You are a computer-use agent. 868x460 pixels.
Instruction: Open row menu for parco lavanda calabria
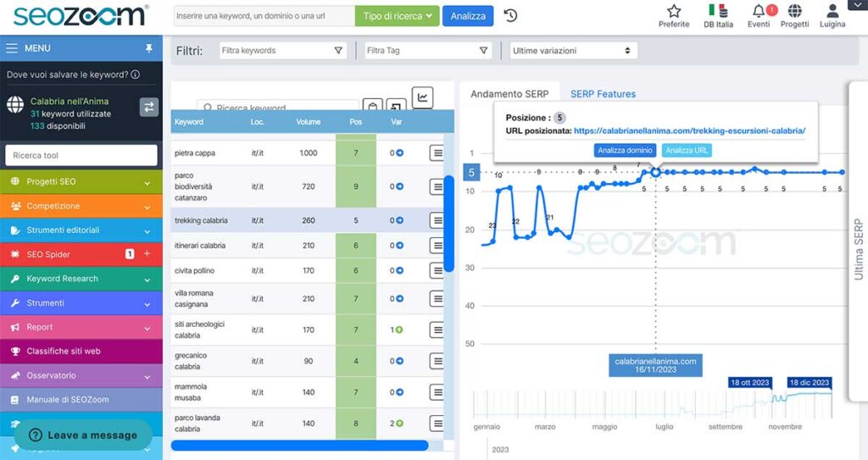(437, 424)
